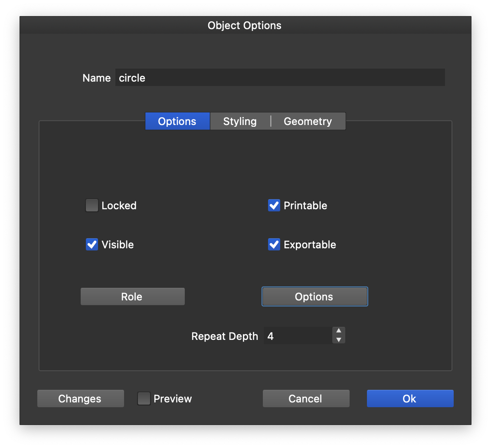
Task: Confirm with the Ok button
Action: (x=410, y=399)
